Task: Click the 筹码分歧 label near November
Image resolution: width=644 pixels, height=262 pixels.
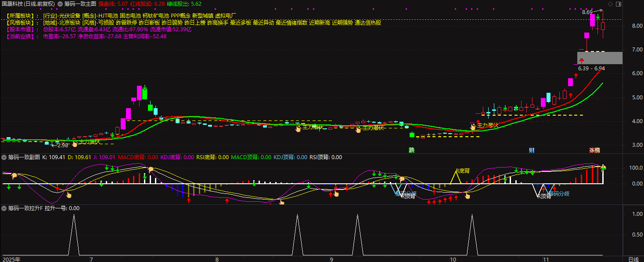Action: 558,193
